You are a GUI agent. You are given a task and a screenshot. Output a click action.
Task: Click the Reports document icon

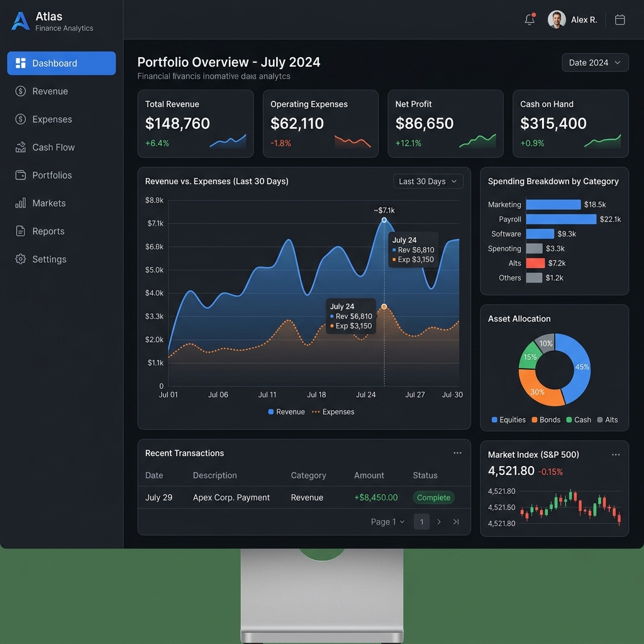21,231
